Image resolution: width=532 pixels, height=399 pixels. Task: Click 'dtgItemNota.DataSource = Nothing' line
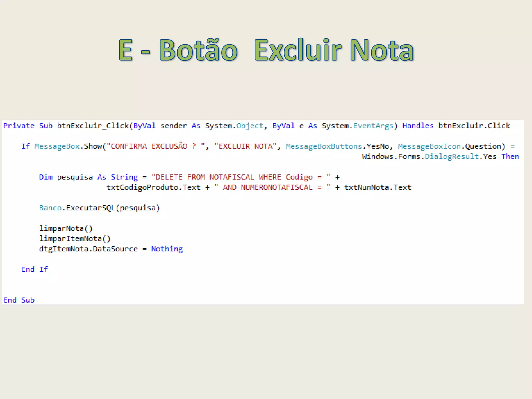[x=111, y=249]
